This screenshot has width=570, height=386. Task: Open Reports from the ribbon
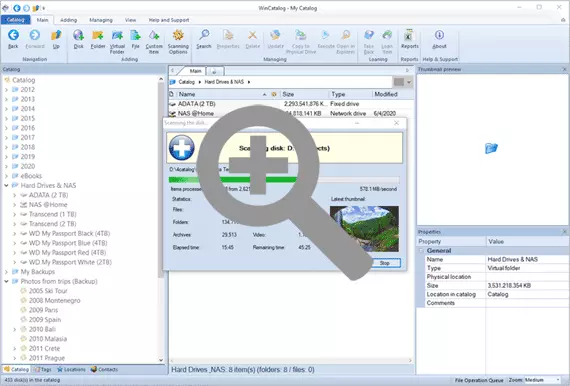click(x=409, y=35)
